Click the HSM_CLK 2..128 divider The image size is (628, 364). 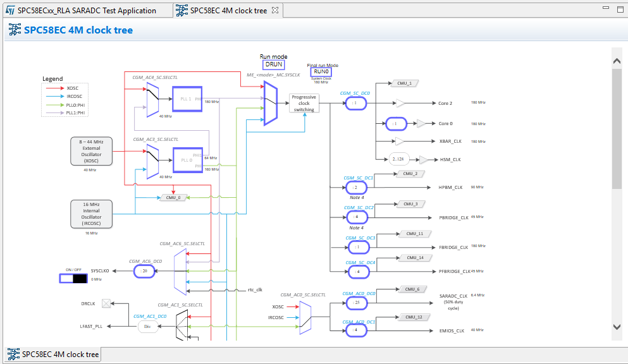coord(398,159)
